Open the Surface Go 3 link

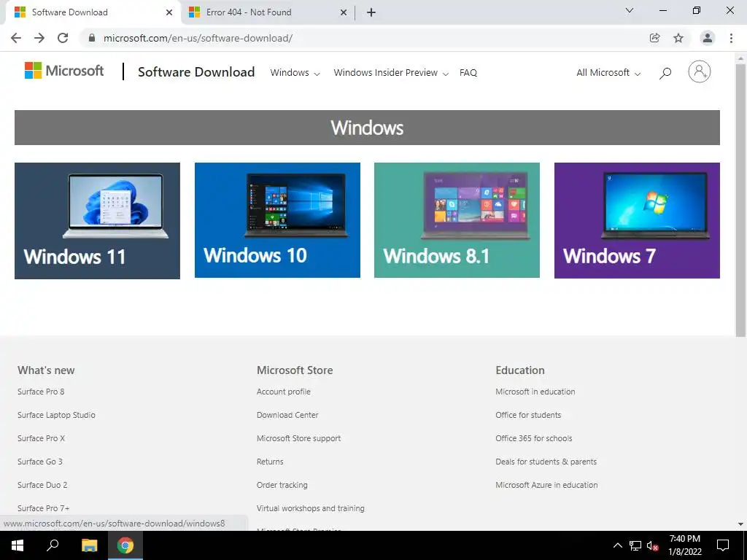point(40,462)
